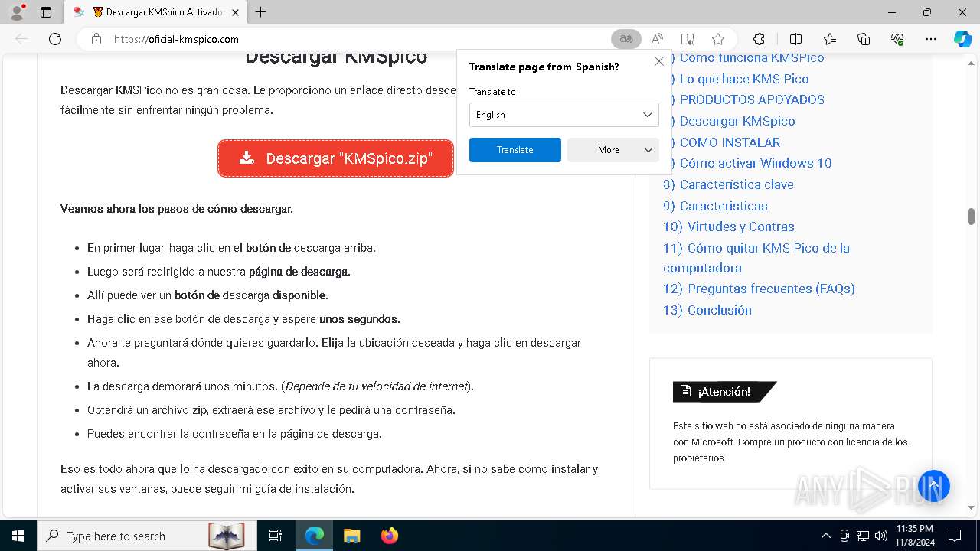
Task: Jump to Característica clave section
Action: coord(728,184)
